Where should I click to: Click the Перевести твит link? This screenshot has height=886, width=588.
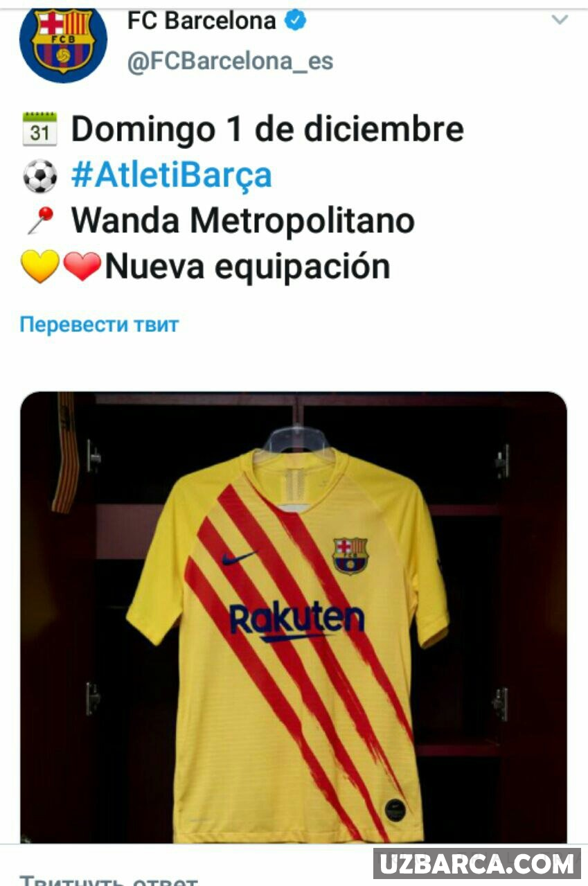[99, 324]
